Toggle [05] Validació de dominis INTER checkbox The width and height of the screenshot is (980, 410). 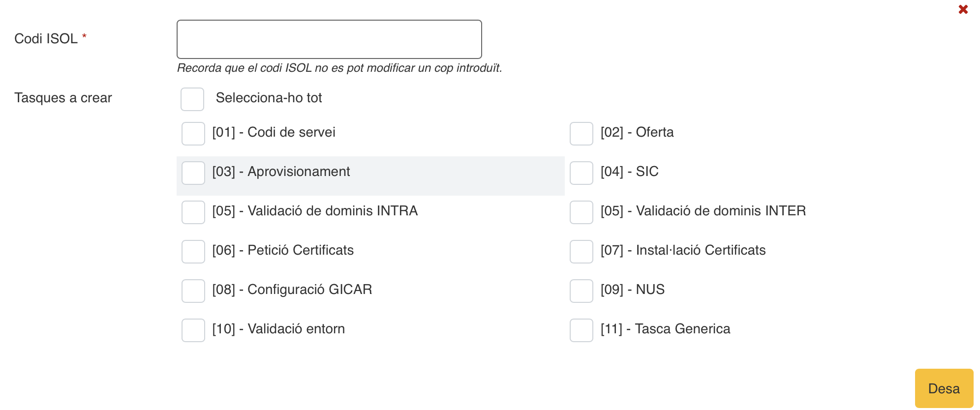pos(581,212)
